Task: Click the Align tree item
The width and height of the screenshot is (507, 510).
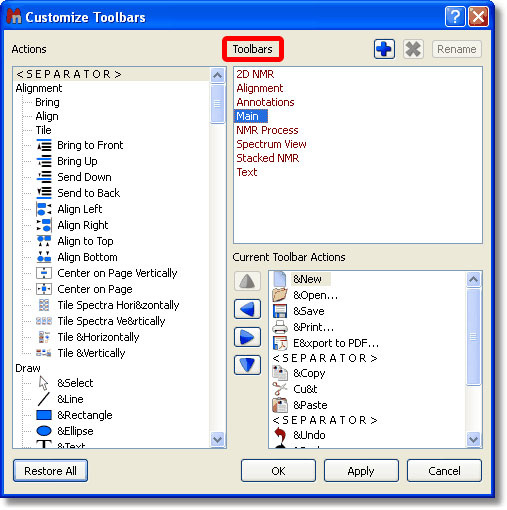Action: pos(47,116)
